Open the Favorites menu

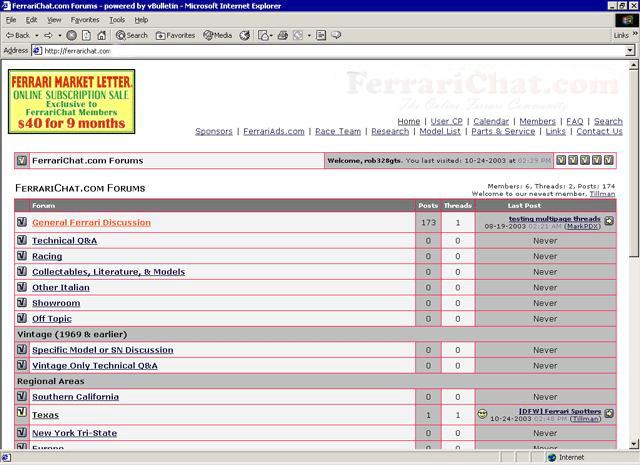click(x=85, y=20)
